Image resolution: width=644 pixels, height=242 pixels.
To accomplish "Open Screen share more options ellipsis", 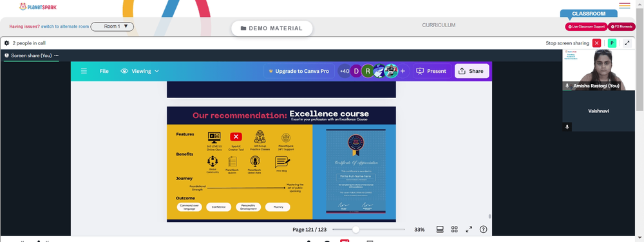I will point(56,55).
